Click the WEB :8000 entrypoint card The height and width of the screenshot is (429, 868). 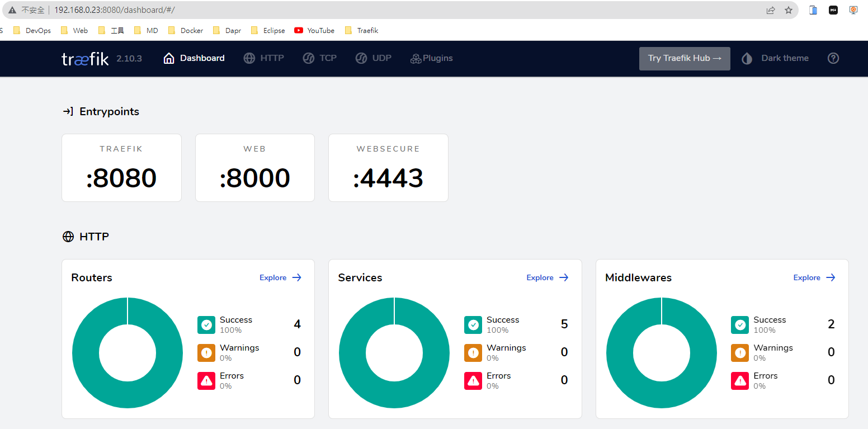255,168
